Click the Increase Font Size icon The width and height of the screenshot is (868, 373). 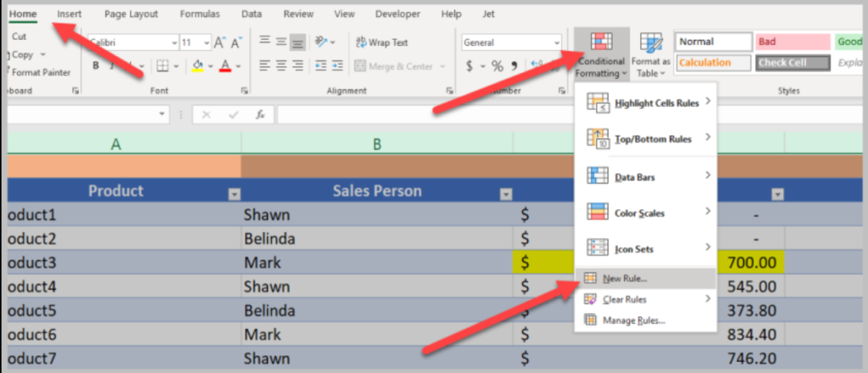pyautogui.click(x=220, y=42)
